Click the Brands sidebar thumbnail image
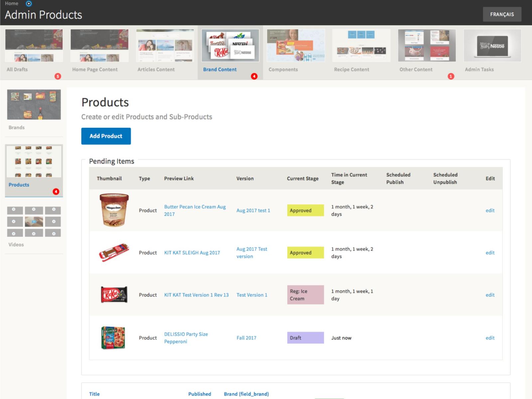 click(x=34, y=105)
